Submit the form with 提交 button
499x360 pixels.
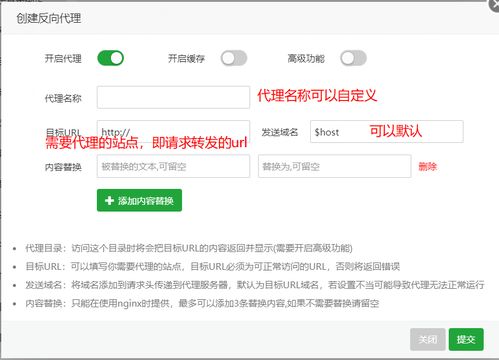[x=466, y=339]
